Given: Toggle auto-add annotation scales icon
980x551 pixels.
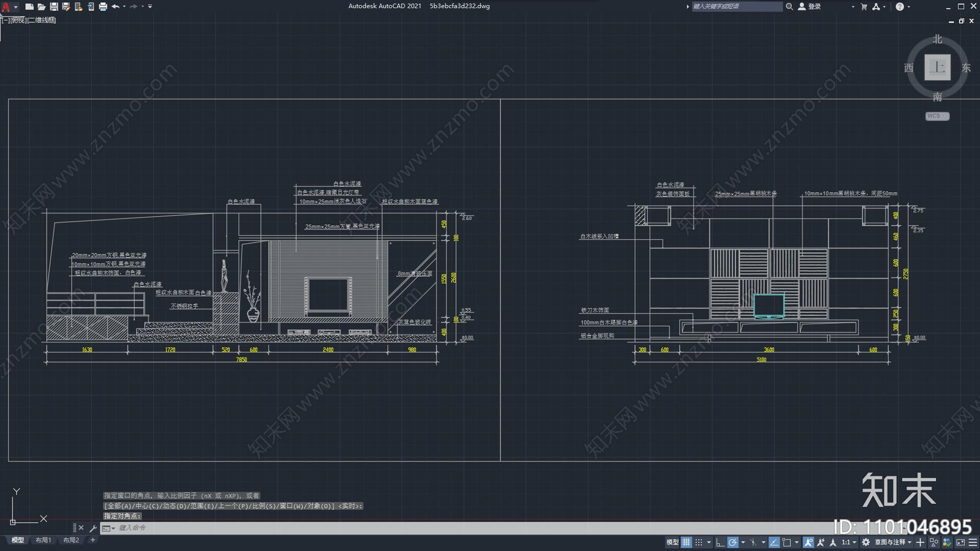Looking at the screenshot, I should [821, 542].
